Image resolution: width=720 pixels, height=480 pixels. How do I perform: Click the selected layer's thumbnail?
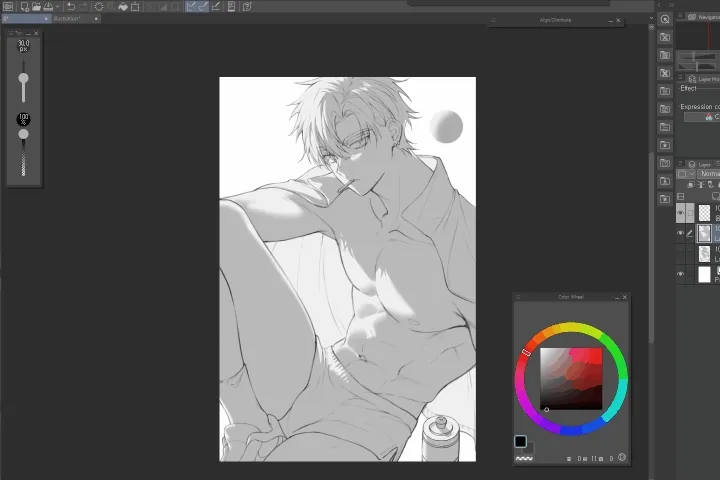tap(704, 233)
